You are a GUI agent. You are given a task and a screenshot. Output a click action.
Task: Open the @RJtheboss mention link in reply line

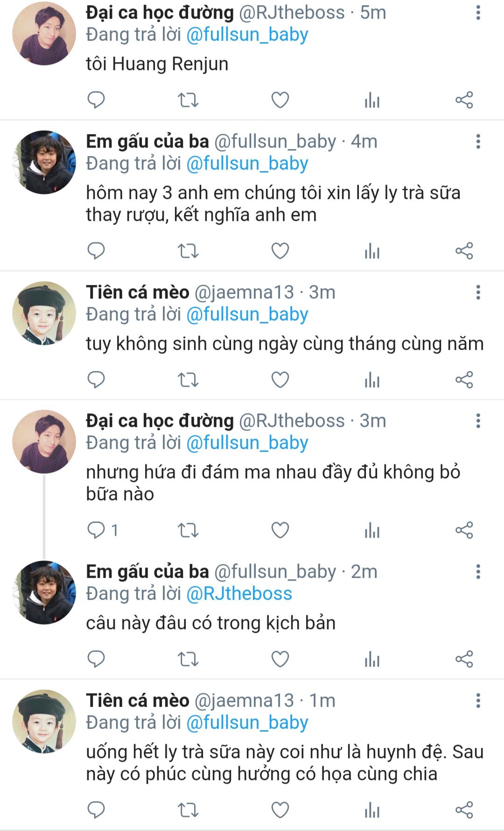point(239,594)
